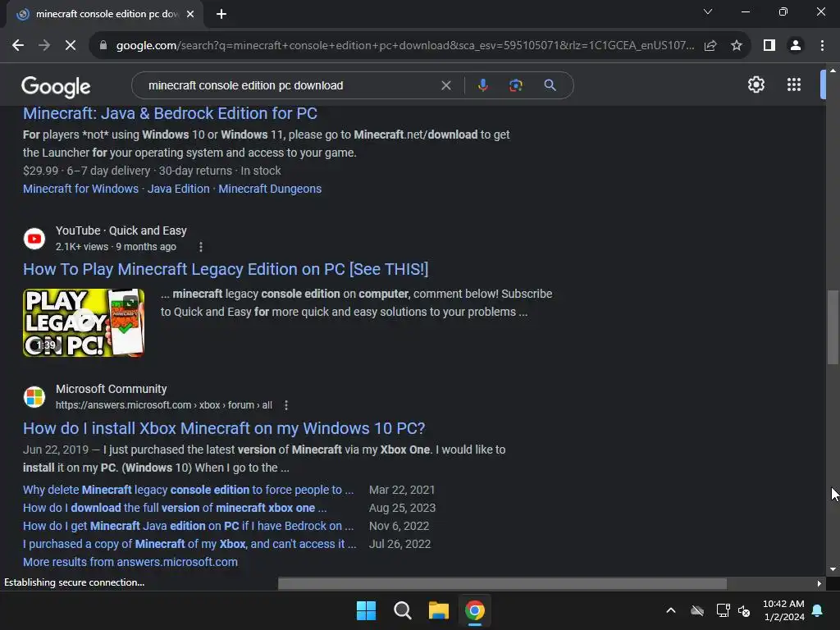Click the Microsoft Community favicon
Image resolution: width=840 pixels, height=630 pixels.
(34, 397)
